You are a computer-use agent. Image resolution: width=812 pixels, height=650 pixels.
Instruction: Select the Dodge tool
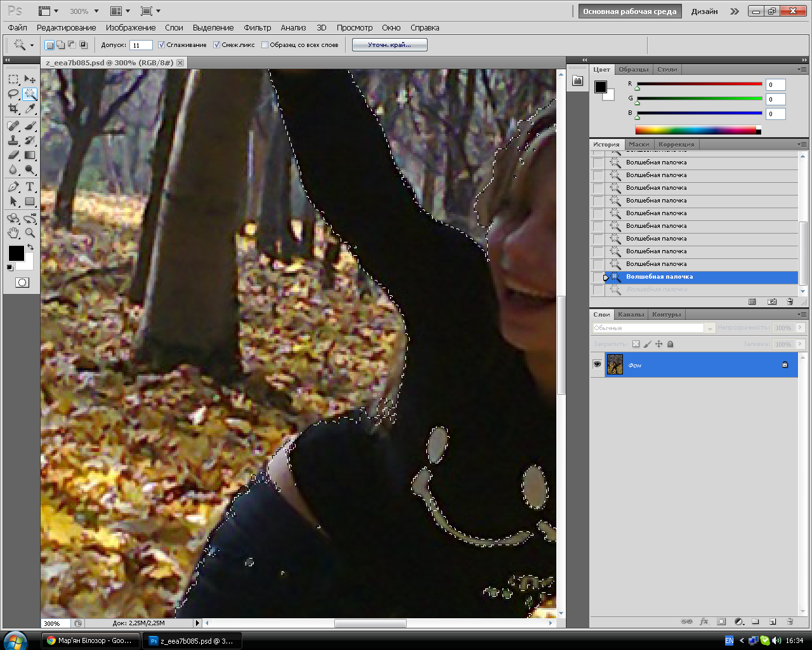pyautogui.click(x=30, y=169)
